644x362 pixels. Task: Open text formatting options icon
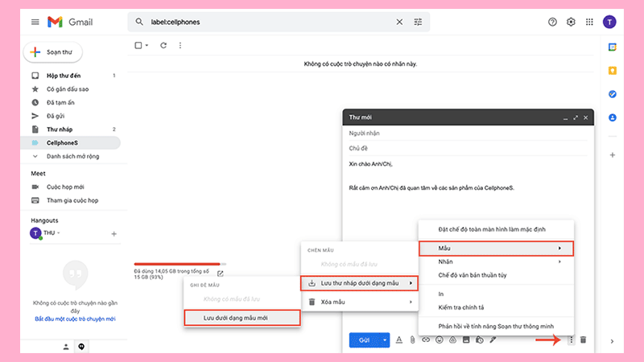click(398, 340)
